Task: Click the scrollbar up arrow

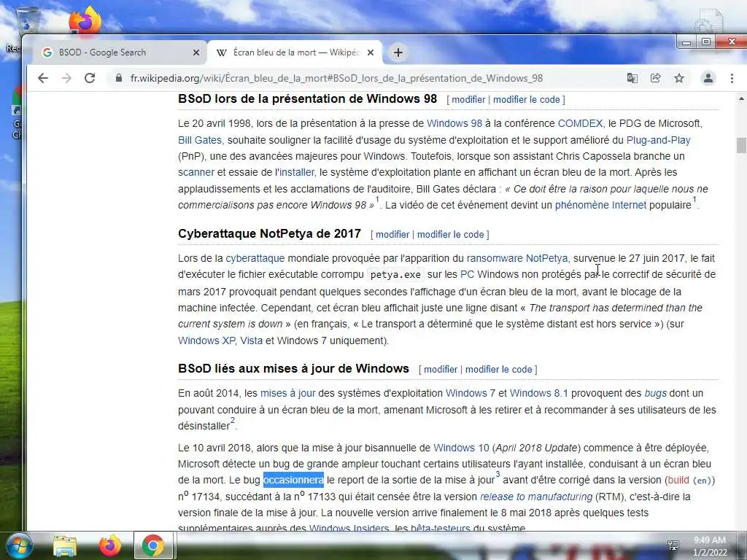Action: click(741, 99)
